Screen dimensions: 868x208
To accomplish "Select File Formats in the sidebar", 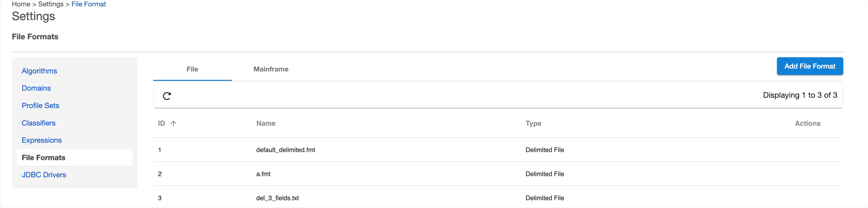I will (43, 157).
